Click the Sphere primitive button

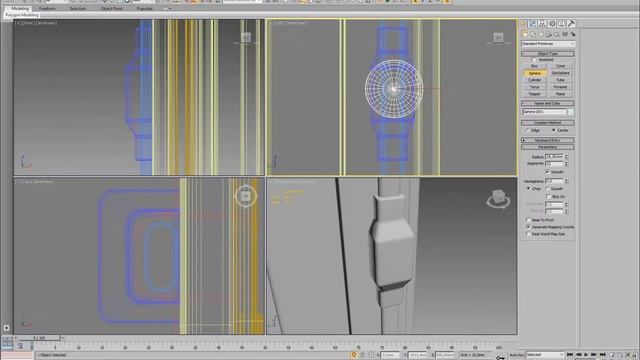pyautogui.click(x=534, y=73)
